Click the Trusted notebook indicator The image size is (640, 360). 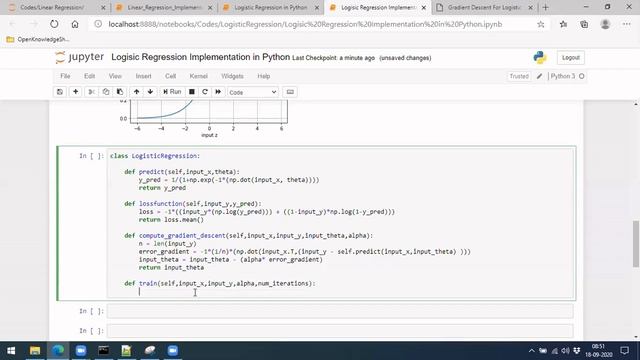pos(519,76)
